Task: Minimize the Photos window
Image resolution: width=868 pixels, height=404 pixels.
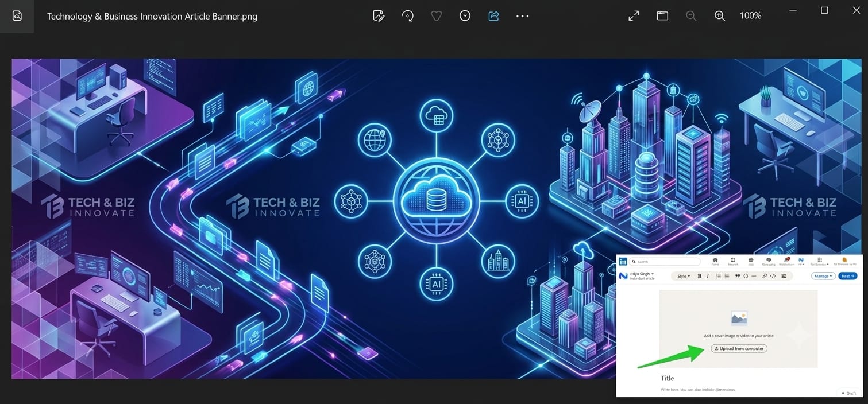Action: coord(793,10)
